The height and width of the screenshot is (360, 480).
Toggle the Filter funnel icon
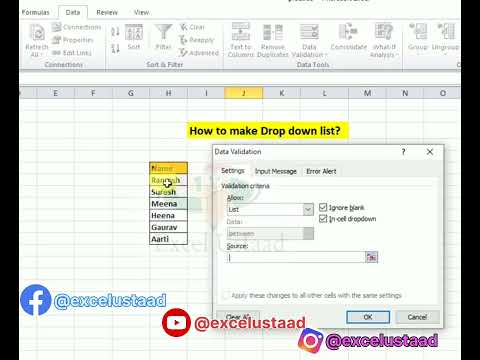pos(163,33)
